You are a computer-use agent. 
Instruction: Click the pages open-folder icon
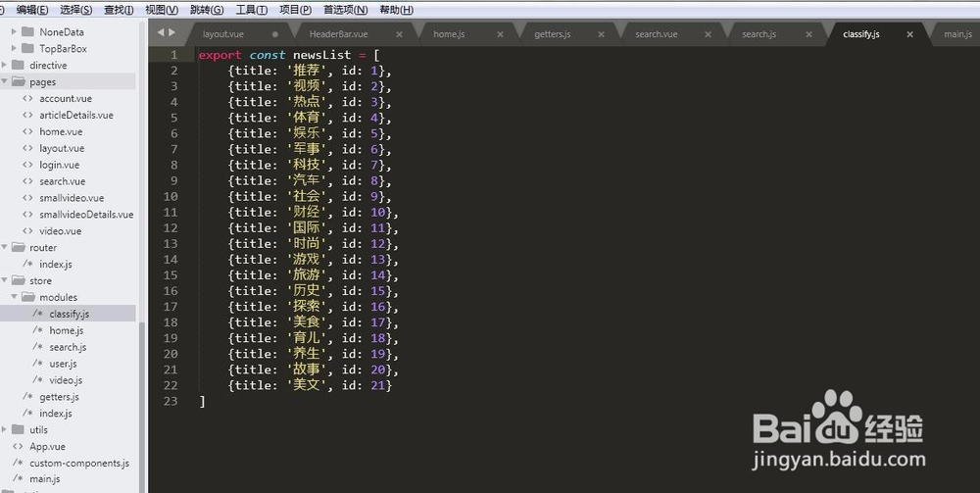click(18, 81)
